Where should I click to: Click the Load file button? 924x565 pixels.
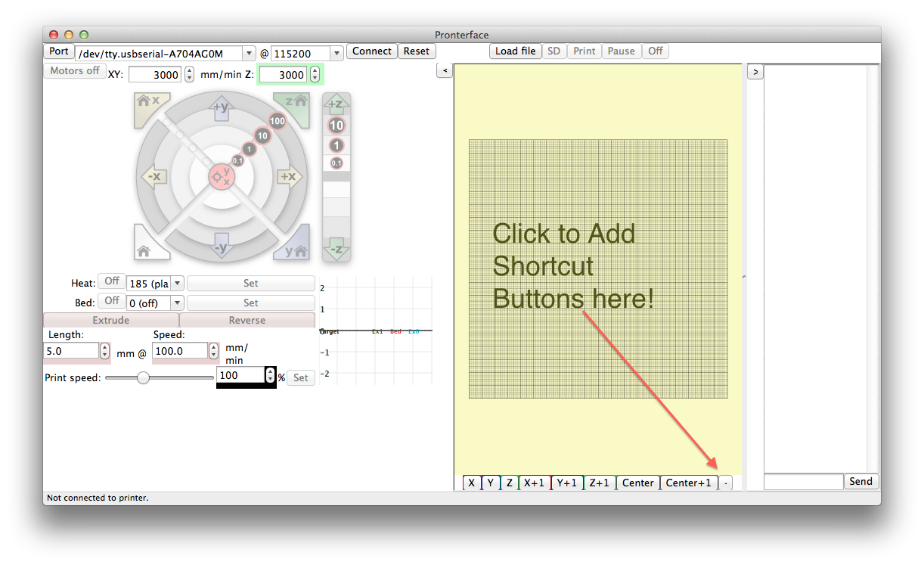pyautogui.click(x=516, y=51)
